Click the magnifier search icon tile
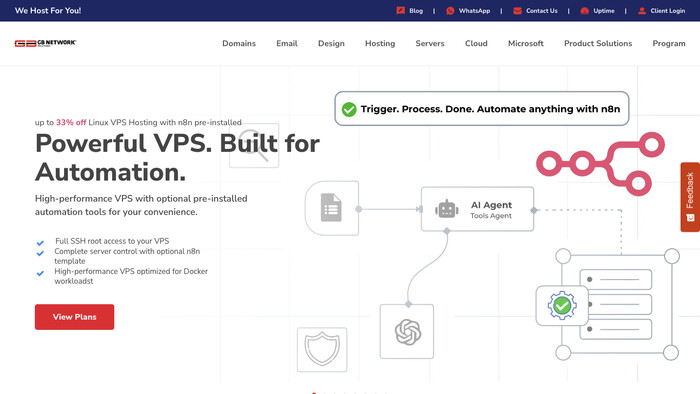Screen dimensions: 700x394 pyautogui.click(x=254, y=145)
